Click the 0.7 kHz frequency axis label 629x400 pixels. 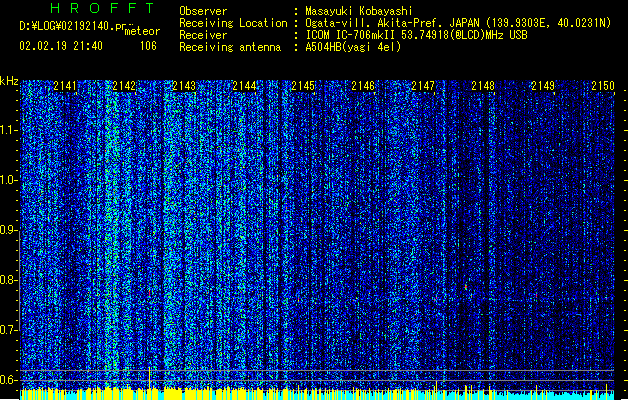[x=9, y=330]
